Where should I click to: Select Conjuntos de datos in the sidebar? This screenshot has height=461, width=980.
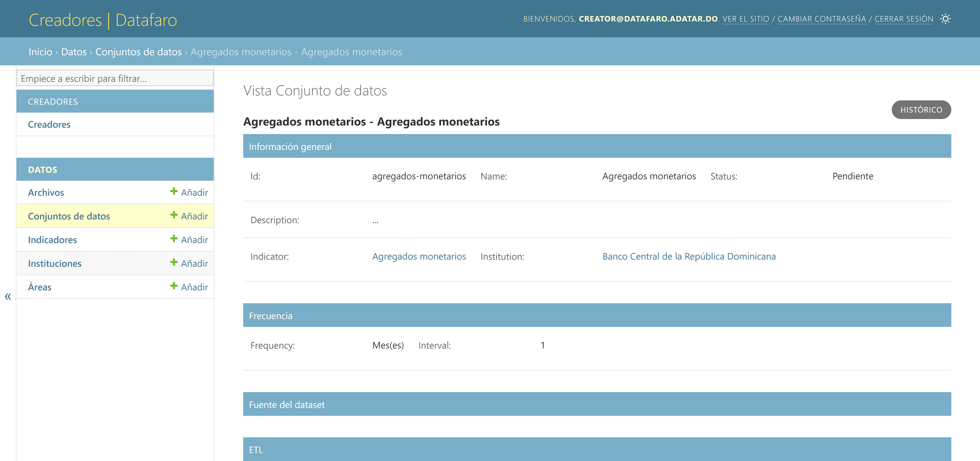[x=69, y=216]
